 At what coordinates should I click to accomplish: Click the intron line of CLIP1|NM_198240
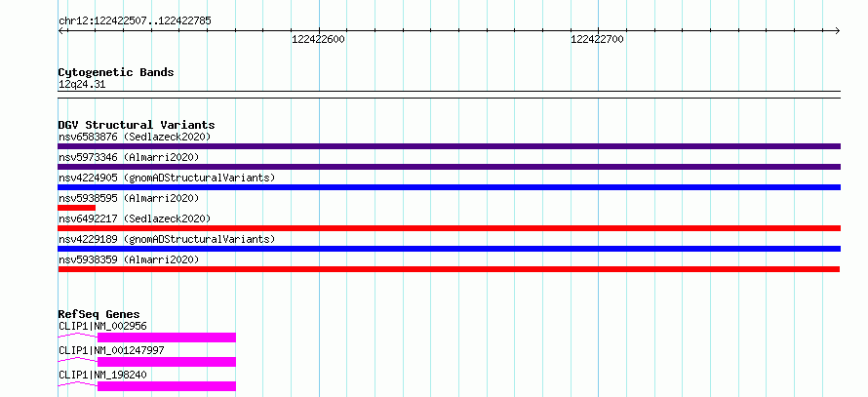[77, 384]
